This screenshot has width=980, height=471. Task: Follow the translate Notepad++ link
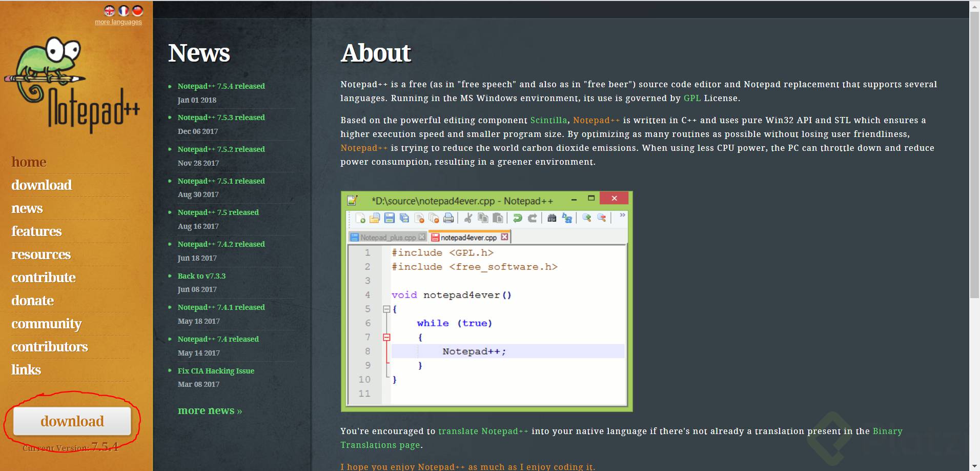pyautogui.click(x=483, y=431)
